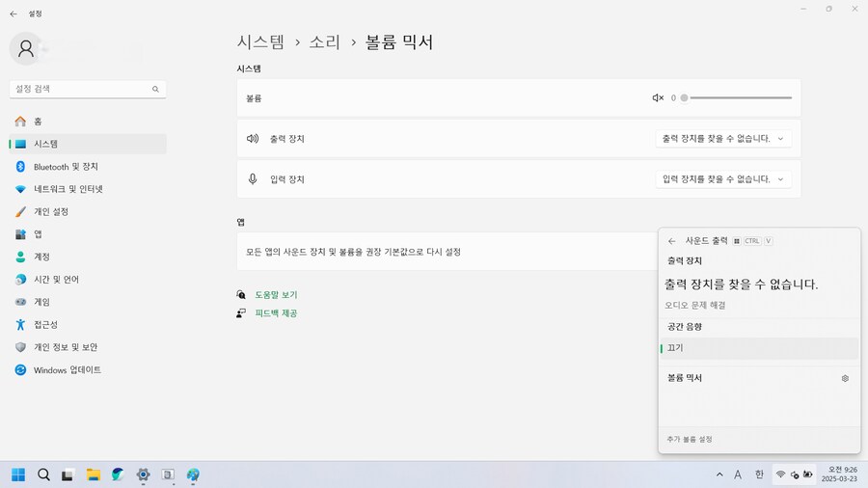Go back in the 사운드 출력 flyout
This screenshot has width=868, height=488.
click(671, 241)
